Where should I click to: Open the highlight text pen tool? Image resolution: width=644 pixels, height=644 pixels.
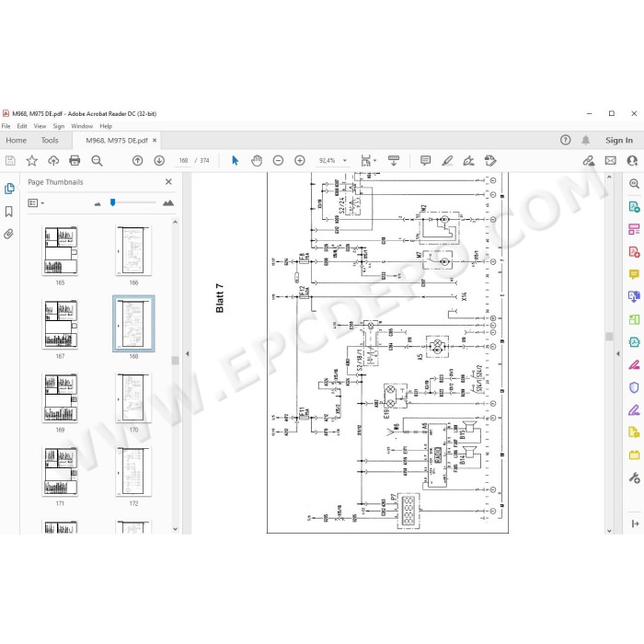point(447,160)
